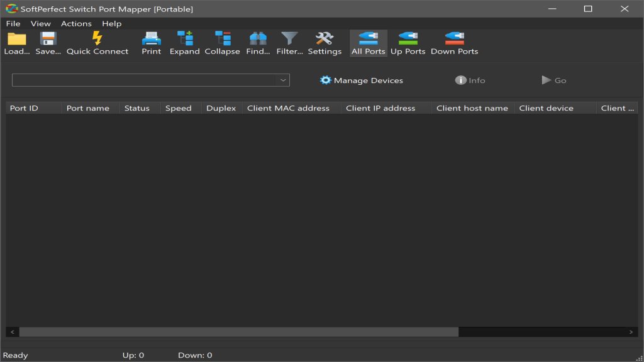Click the "Up: 0" status entry
The image size is (644, 362).
(133, 355)
